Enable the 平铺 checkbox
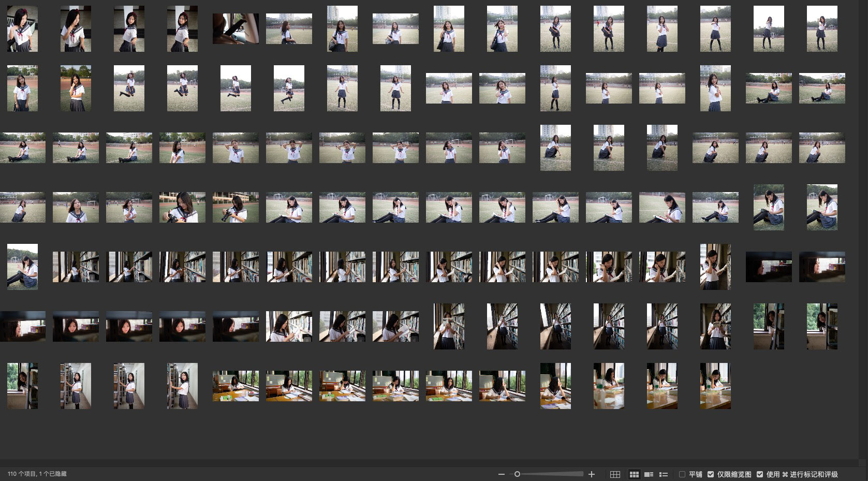This screenshot has width=868, height=481. coord(682,474)
